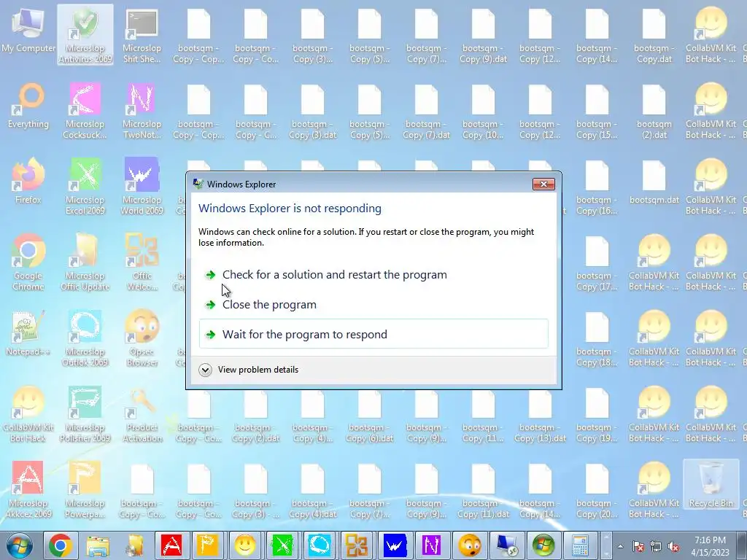Click the green Windows logo orb taskbar icon
The image size is (747, 560).
coord(543,545)
